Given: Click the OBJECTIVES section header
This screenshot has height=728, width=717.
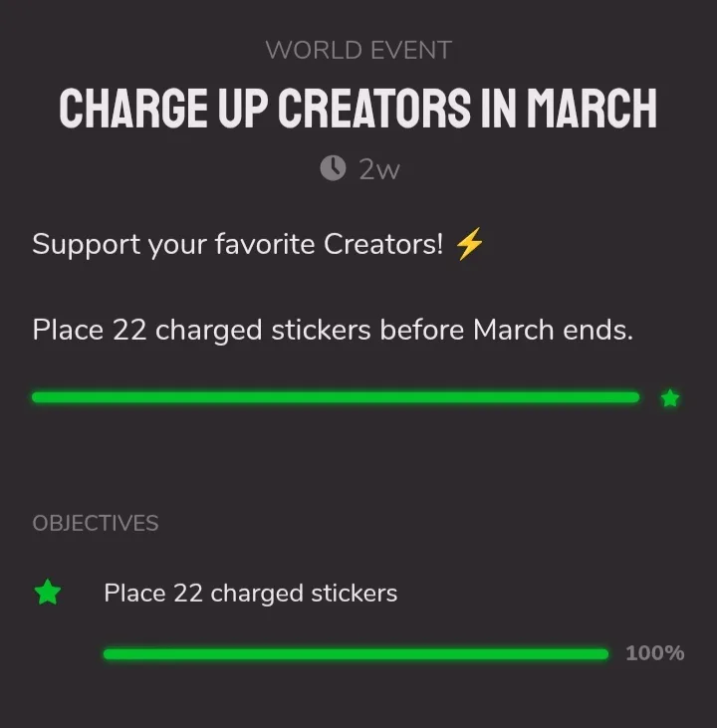Looking at the screenshot, I should click(96, 523).
